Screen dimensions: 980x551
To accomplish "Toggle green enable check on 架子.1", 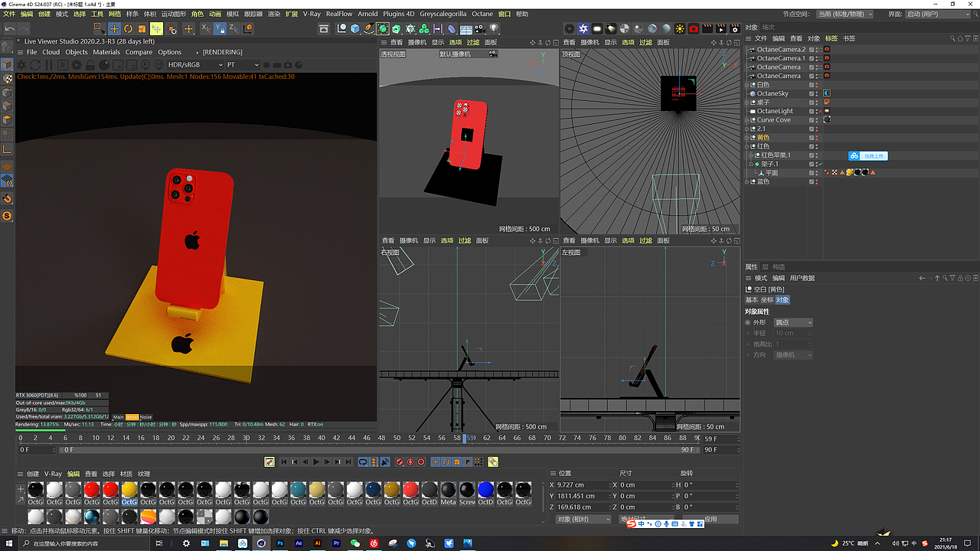I will (x=822, y=164).
